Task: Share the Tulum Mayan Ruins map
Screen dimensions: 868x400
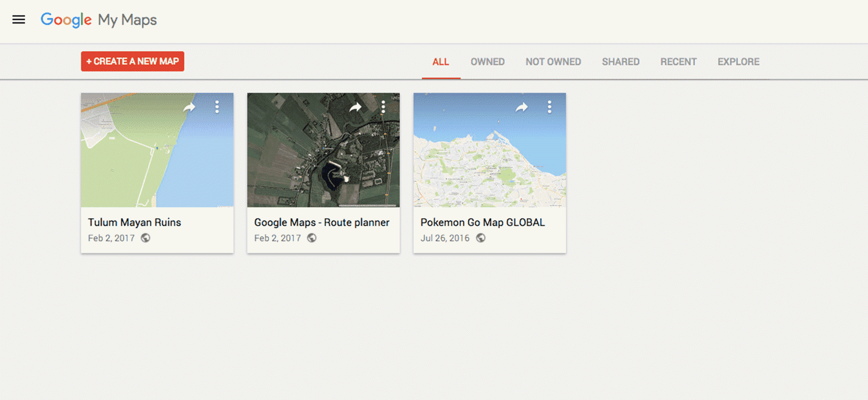Action: [x=189, y=107]
